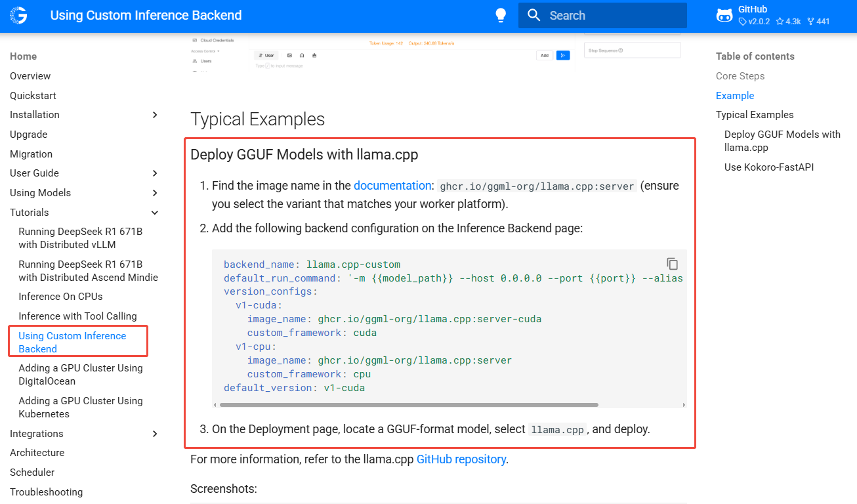Go to Home in the sidebar
Screen dimensions: 857x504
tap(24, 56)
